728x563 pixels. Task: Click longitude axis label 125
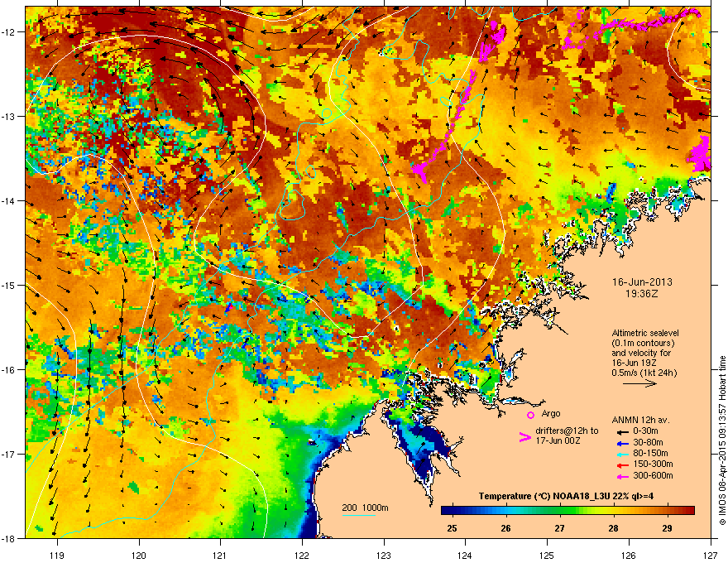[x=547, y=555]
